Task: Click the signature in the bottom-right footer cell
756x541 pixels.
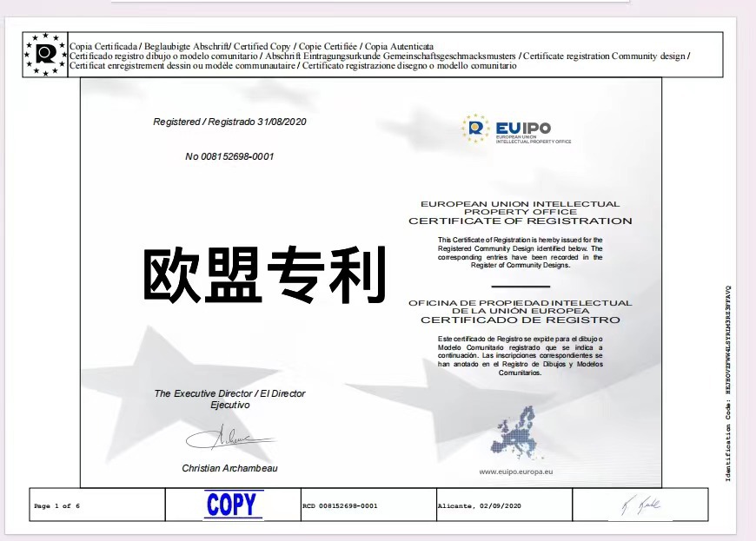Action: click(640, 505)
